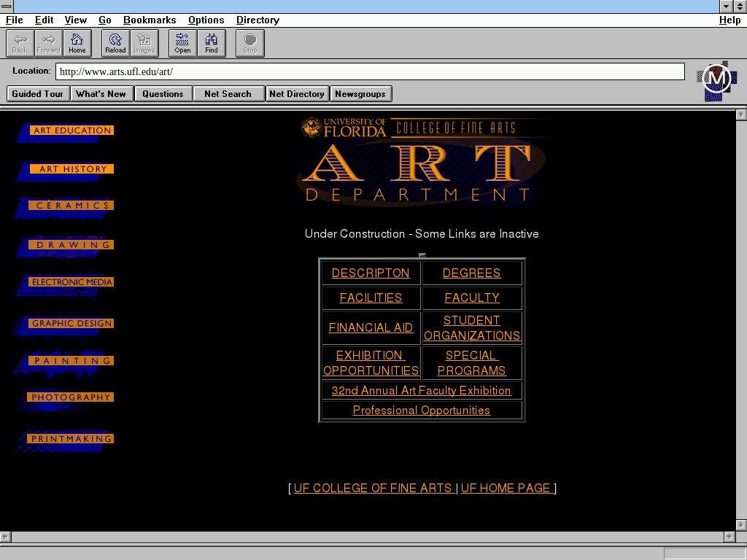Click the Home toolbar icon

[x=77, y=43]
